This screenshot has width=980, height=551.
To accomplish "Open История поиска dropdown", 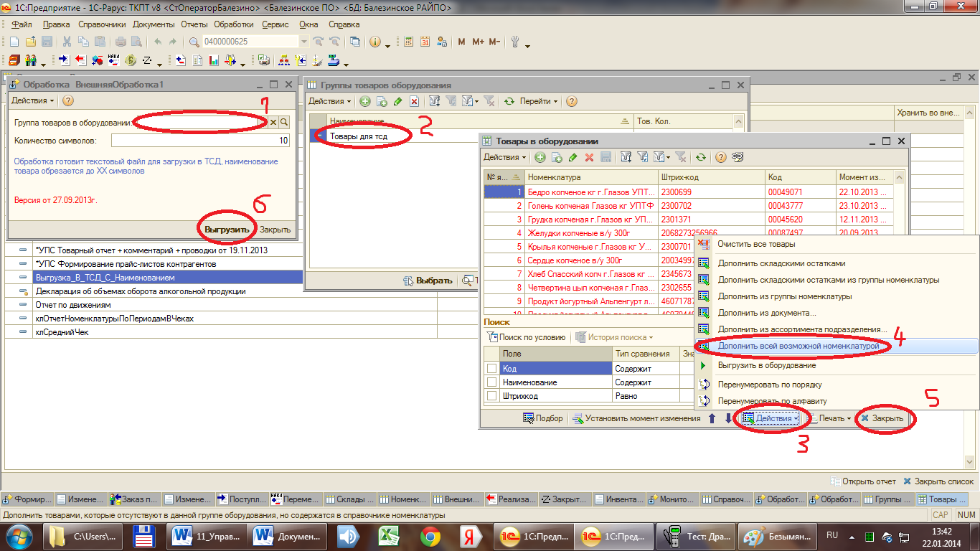I will pyautogui.click(x=614, y=337).
